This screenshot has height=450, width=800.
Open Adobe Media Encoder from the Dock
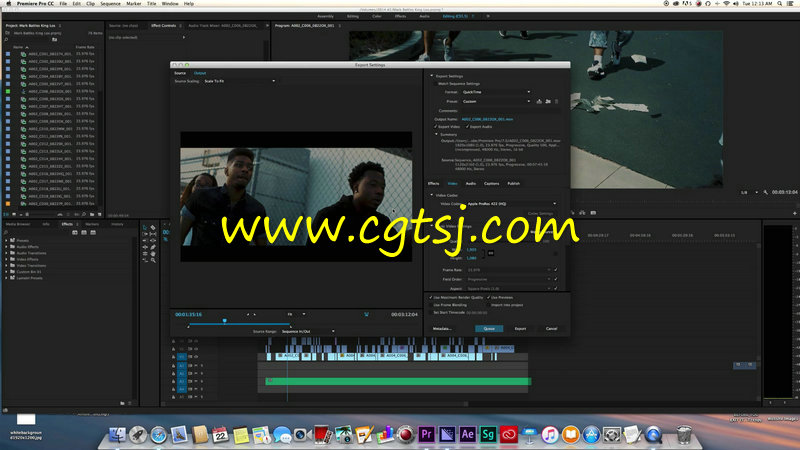[446, 434]
